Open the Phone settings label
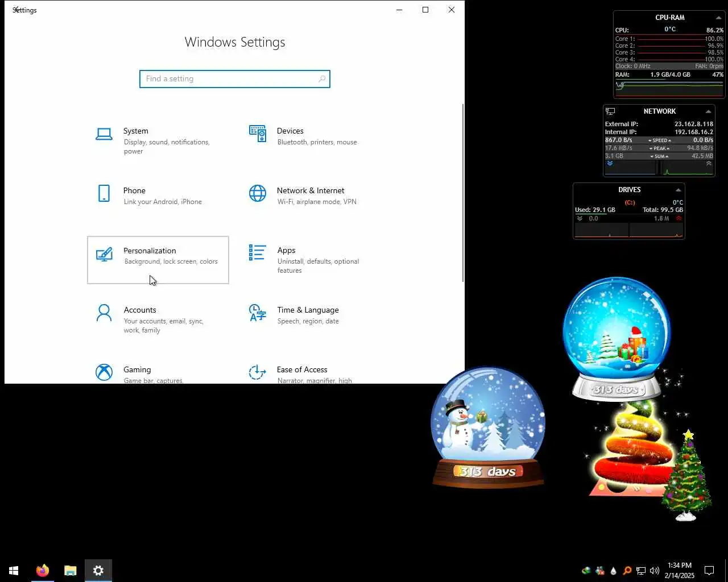This screenshot has width=728, height=582. (134, 190)
